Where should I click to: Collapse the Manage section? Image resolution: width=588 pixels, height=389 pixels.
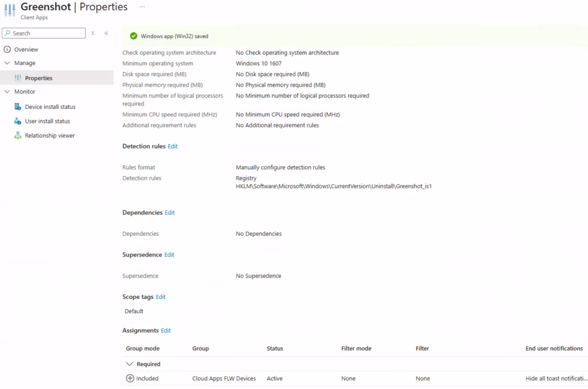(x=7, y=63)
